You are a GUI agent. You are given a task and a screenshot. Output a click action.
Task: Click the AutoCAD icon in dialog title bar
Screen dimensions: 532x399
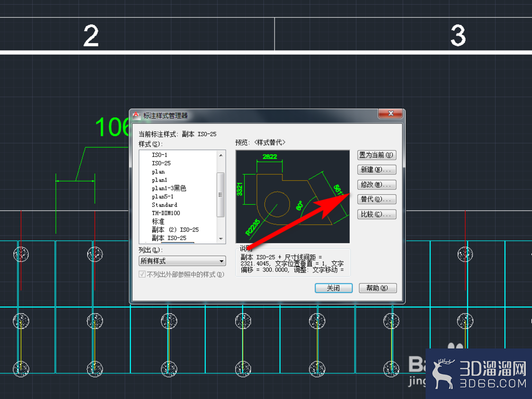(x=136, y=115)
